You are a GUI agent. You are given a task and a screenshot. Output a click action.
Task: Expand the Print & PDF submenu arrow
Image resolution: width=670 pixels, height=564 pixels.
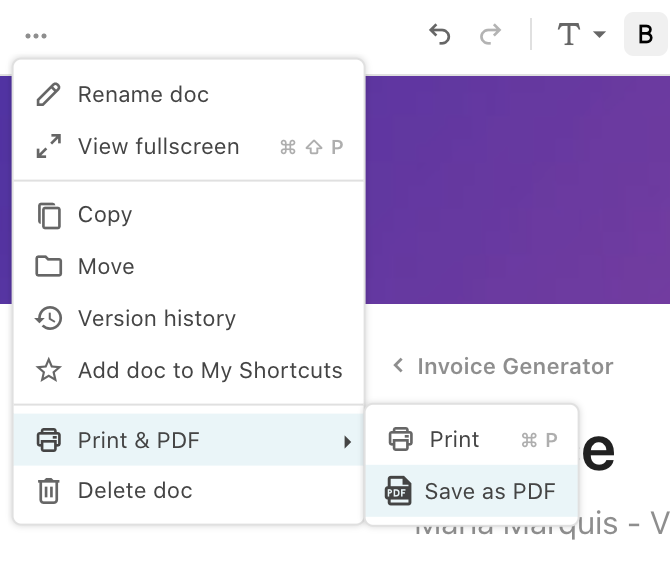[x=347, y=442]
